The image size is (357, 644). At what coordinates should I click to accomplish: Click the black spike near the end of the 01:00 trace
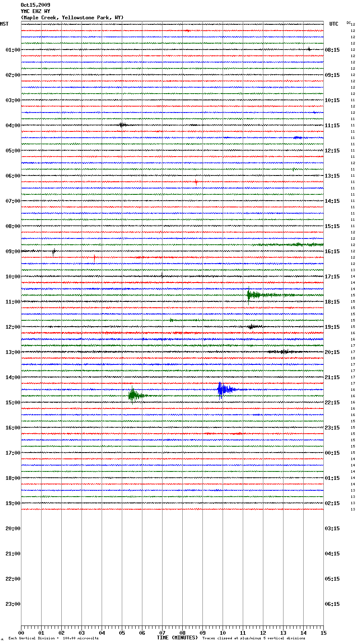[x=309, y=49]
